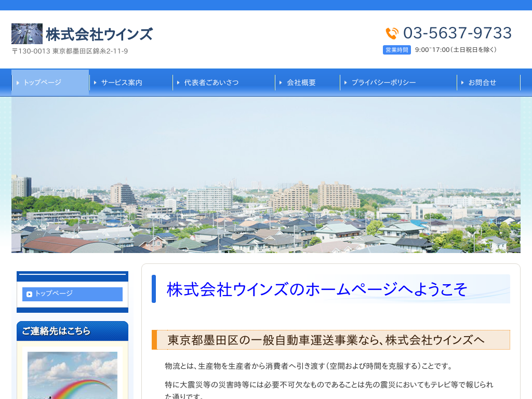
Task: Click the 株式会社ウインズ company name heading
Action: tap(99, 34)
